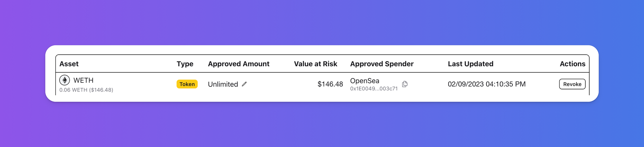
Task: Click the Unlimited approved amount text
Action: [x=223, y=84]
